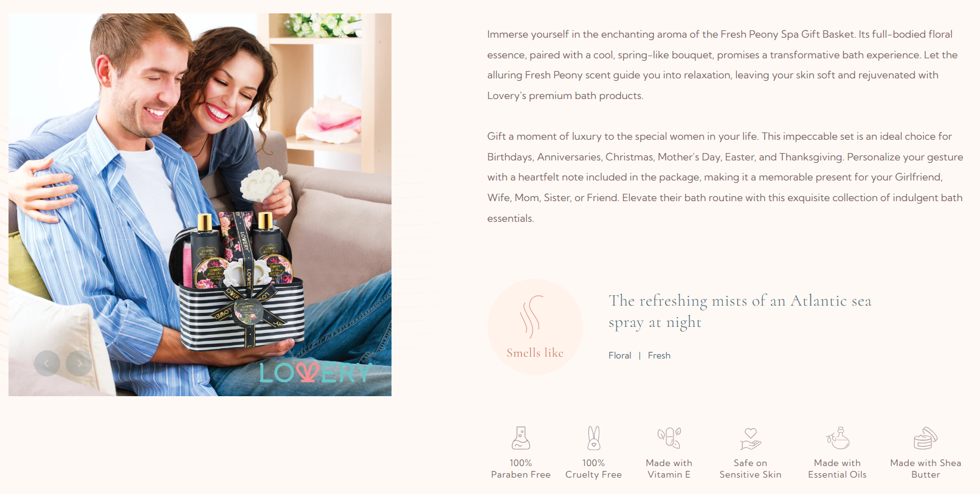Click the previous image arrow on the photo
The width and height of the screenshot is (980, 494).
(47, 363)
